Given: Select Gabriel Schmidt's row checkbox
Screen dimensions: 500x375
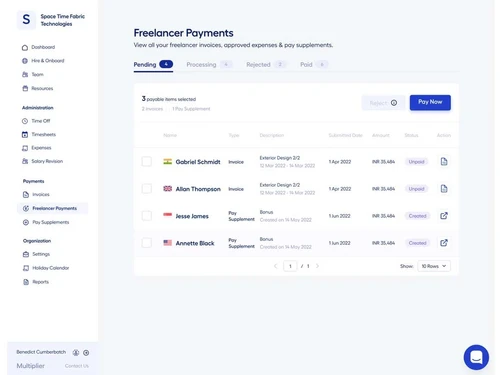Looking at the screenshot, I should click(x=147, y=162).
